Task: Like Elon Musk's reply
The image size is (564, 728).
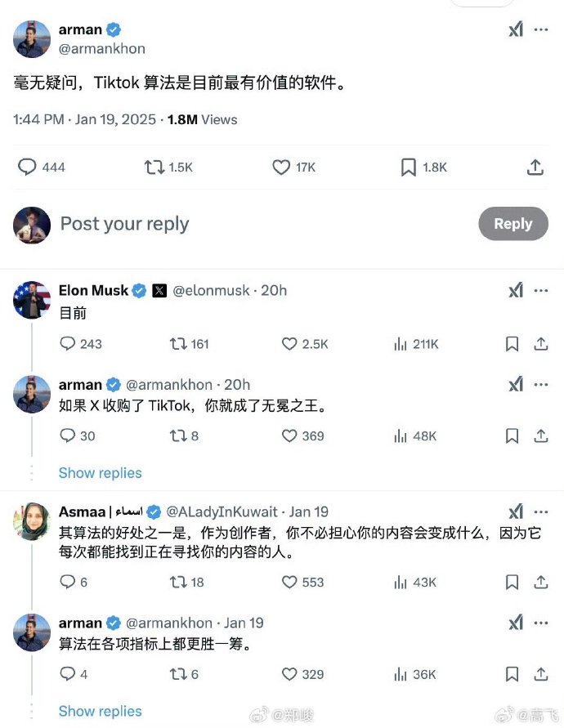Action: click(289, 344)
